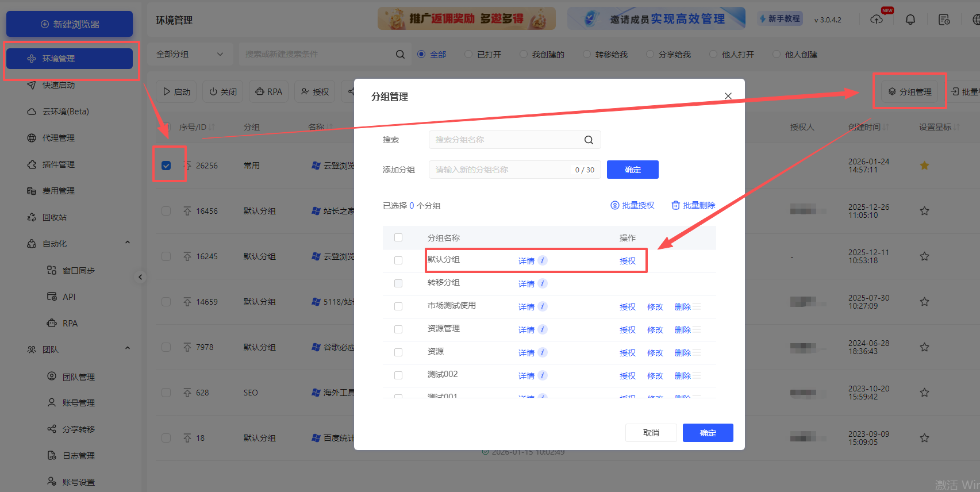Image resolution: width=980 pixels, height=492 pixels.
Task: Click the search magnifier in environment search box
Action: [x=400, y=54]
